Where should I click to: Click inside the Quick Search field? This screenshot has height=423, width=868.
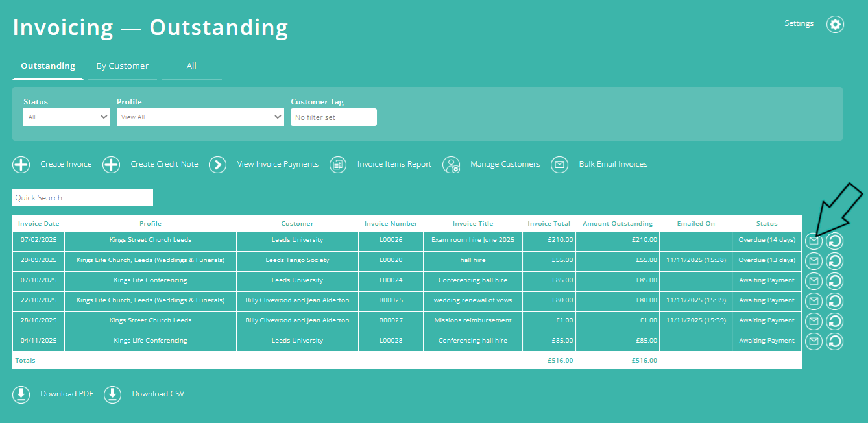tap(82, 197)
